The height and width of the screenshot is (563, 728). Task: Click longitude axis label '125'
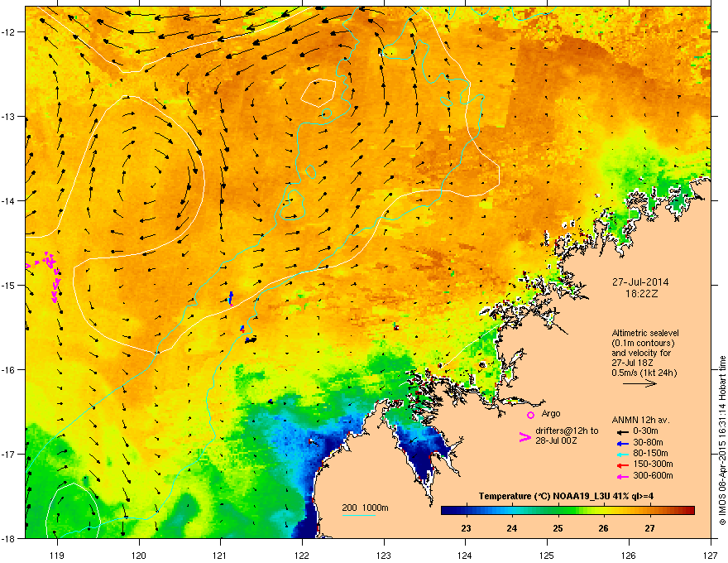click(x=547, y=555)
